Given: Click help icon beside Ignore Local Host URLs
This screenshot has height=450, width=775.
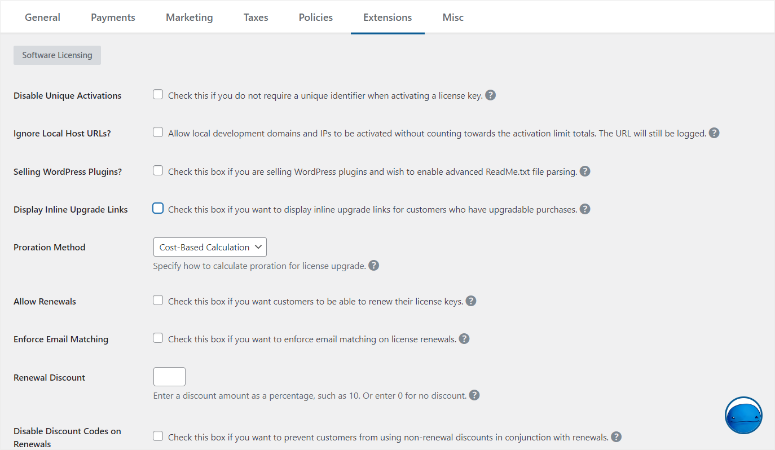Looking at the screenshot, I should (714, 133).
